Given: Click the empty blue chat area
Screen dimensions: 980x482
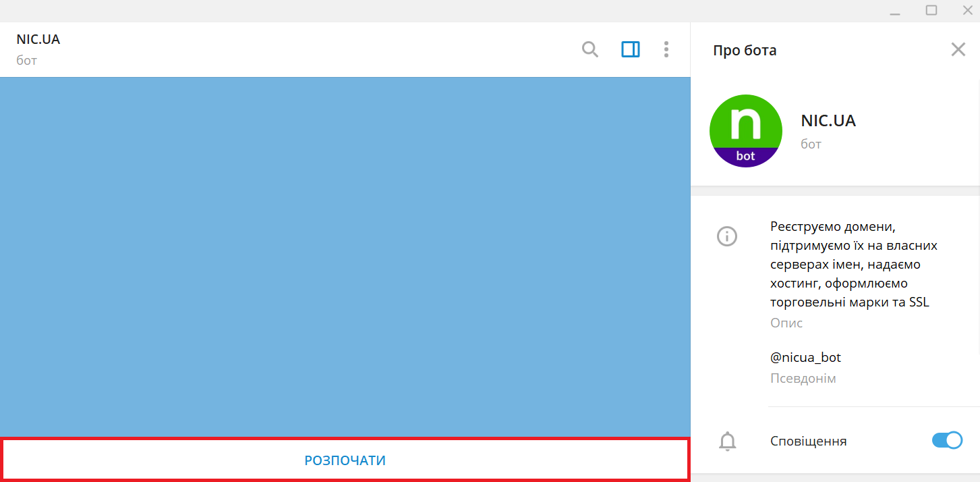Looking at the screenshot, I should [345, 257].
